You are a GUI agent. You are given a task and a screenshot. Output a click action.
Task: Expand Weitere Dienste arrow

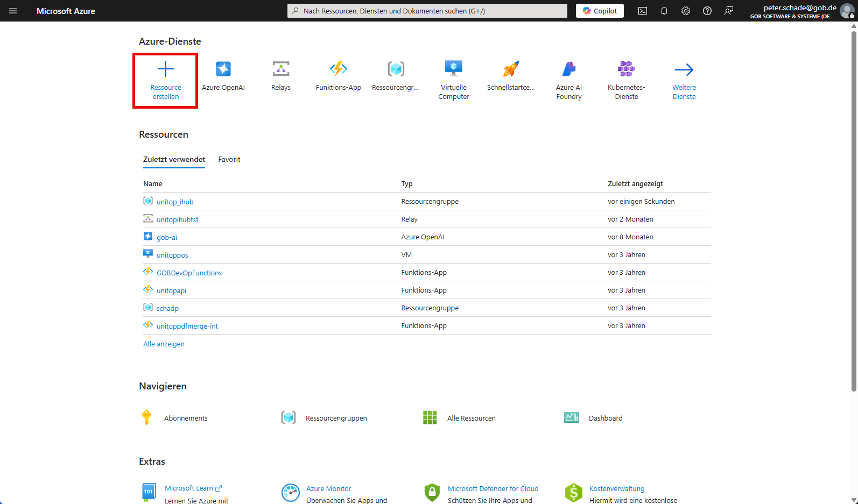point(684,69)
